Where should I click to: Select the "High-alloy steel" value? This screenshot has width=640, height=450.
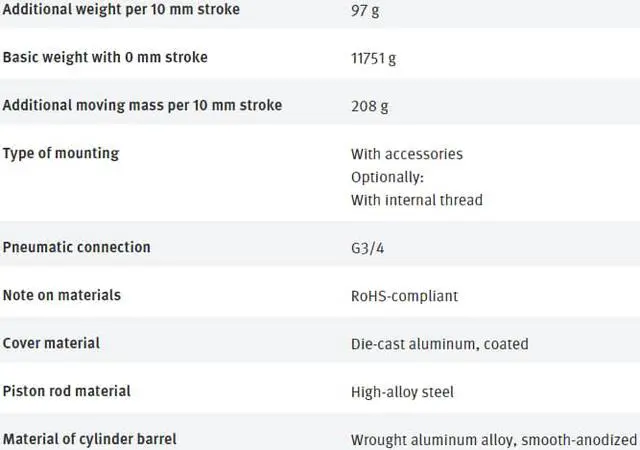[x=402, y=392]
